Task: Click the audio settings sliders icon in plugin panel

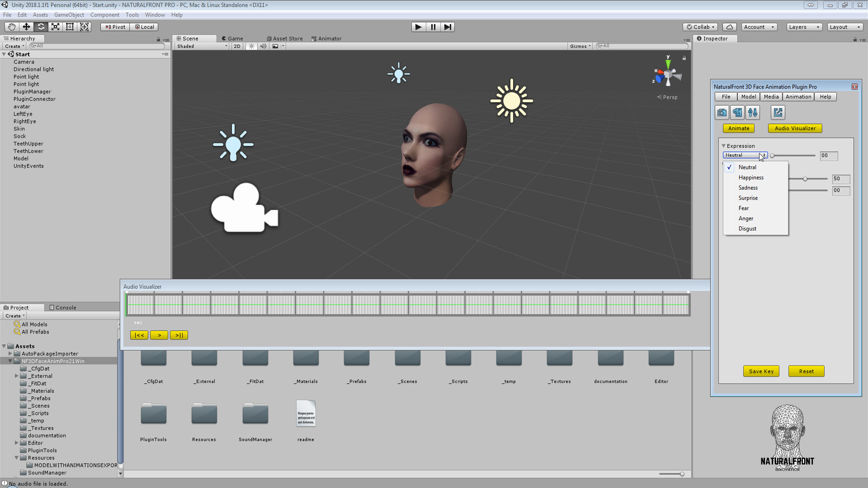Action: point(753,112)
